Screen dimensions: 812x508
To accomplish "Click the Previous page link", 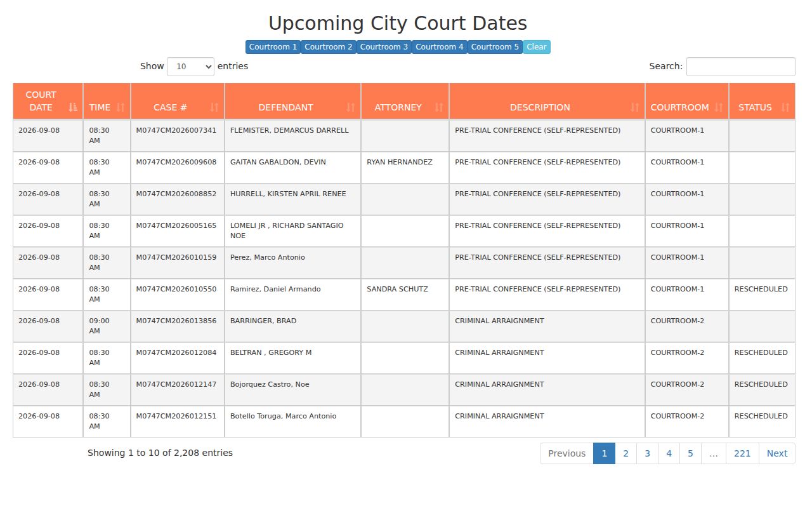I will (x=566, y=453).
